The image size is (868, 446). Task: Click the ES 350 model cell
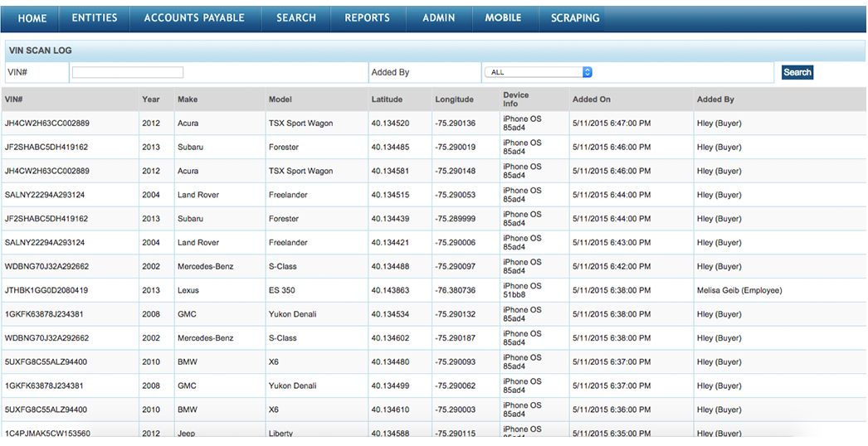tap(282, 290)
